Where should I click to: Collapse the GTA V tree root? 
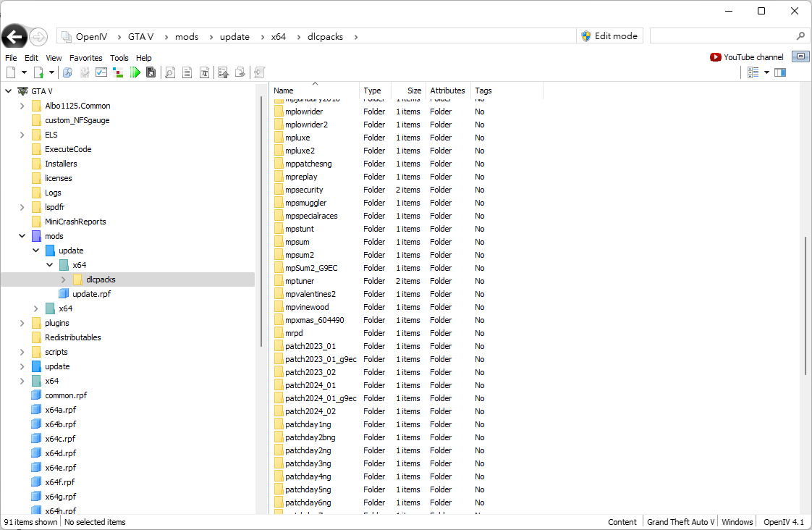click(x=8, y=91)
